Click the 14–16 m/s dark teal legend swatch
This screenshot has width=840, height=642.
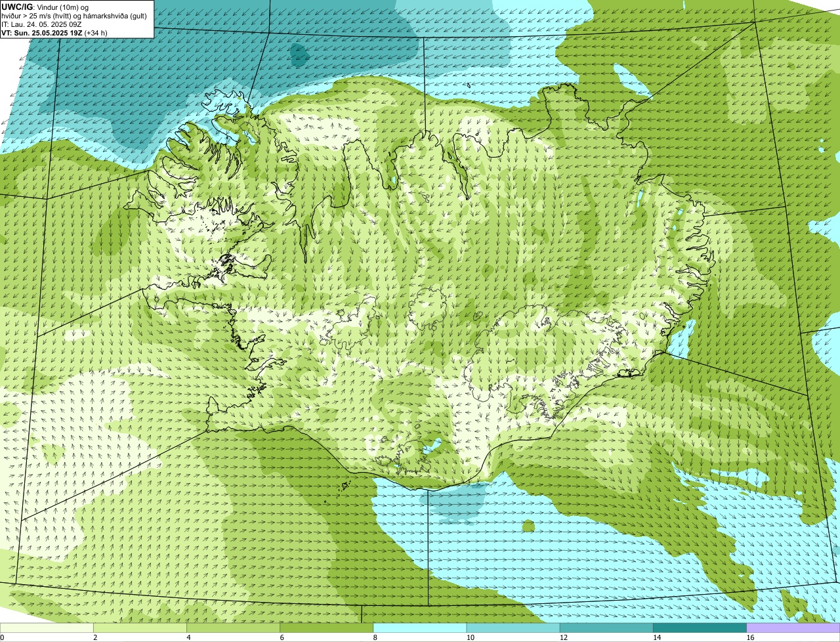point(700,628)
